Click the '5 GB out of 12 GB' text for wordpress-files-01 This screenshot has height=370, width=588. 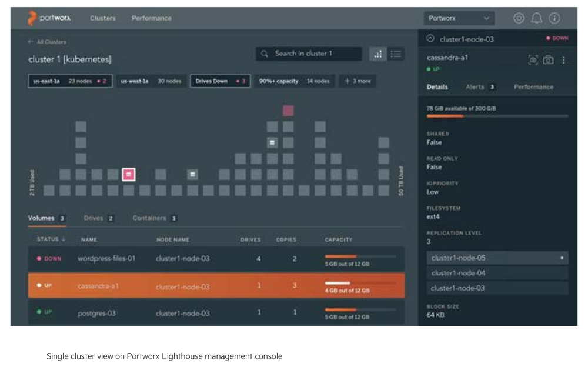[x=348, y=264]
